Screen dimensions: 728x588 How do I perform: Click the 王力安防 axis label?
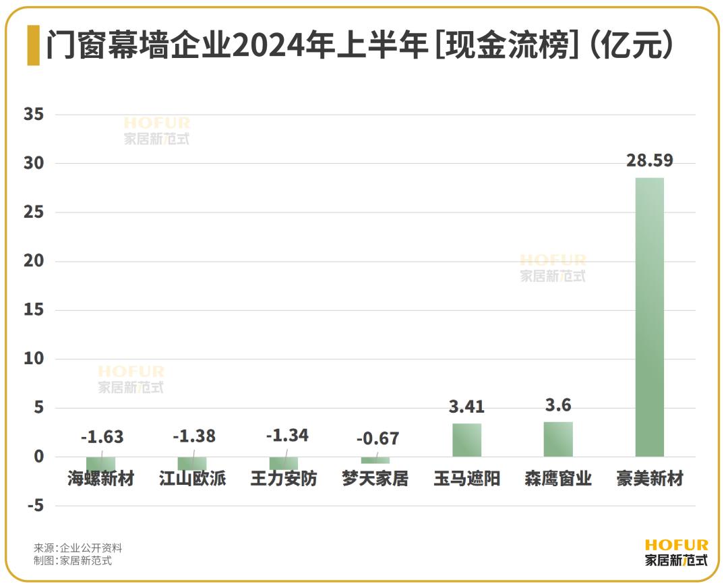284,478
